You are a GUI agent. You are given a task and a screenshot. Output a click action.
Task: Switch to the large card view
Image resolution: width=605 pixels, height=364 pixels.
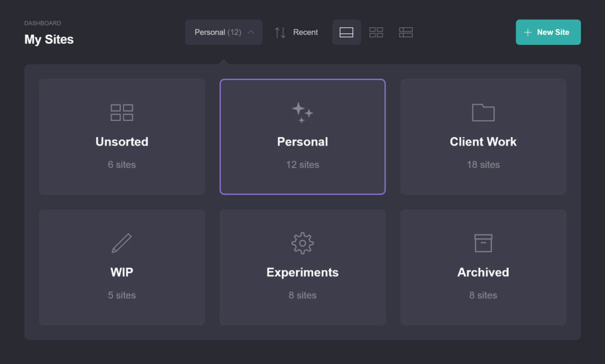346,32
